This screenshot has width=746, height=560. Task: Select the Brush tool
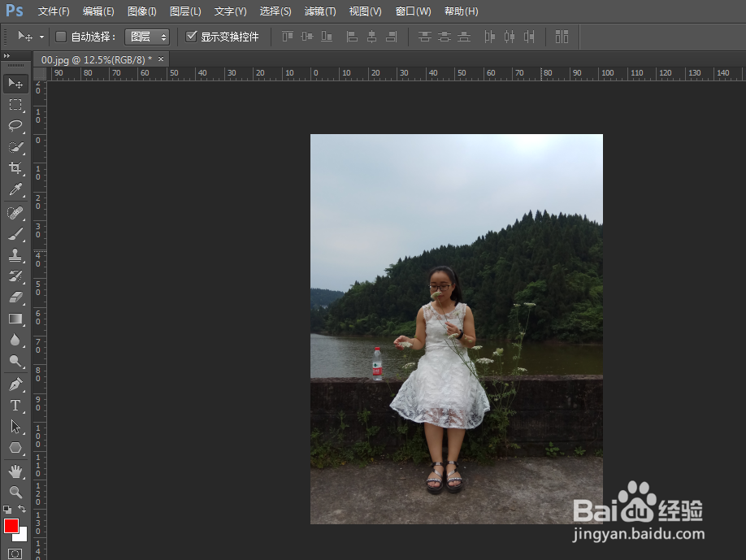pyautogui.click(x=15, y=234)
